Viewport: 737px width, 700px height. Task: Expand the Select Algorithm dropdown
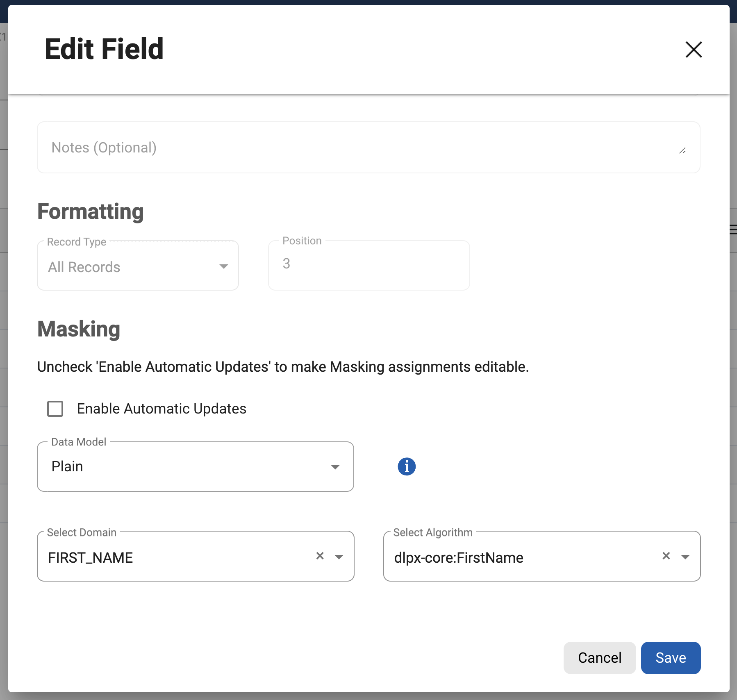tap(684, 556)
